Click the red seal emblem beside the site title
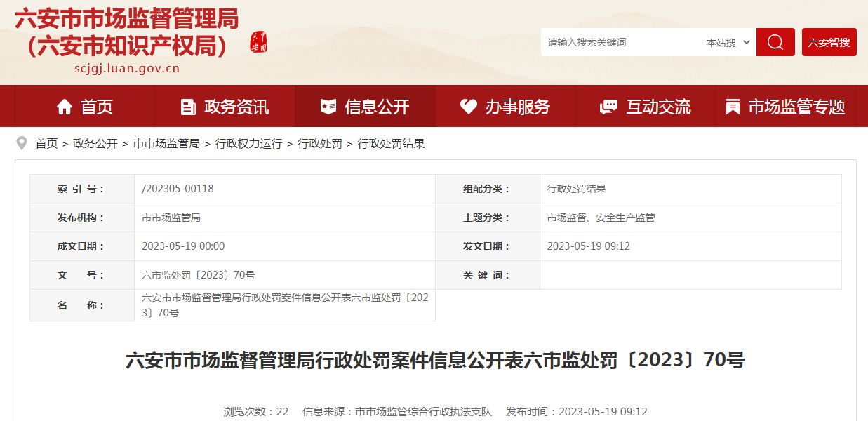Viewport: 868px width, 421px height. coord(259,42)
